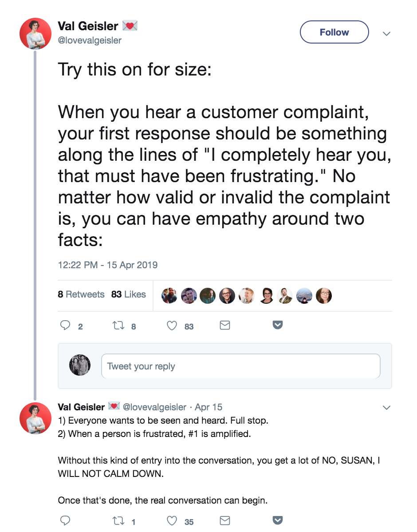Screen dimensions: 417x532
Task: Save main tweet to Pocket
Action: (x=278, y=326)
